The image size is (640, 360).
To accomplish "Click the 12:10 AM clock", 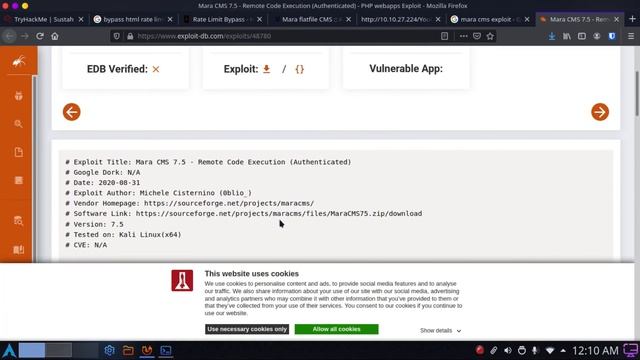I will pyautogui.click(x=596, y=351).
